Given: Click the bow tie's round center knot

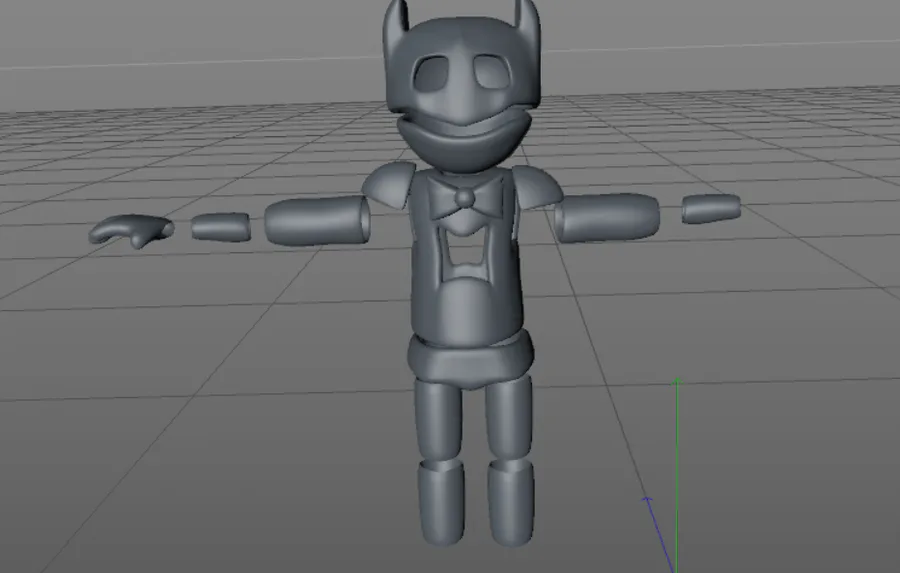Looking at the screenshot, I should coord(465,199).
